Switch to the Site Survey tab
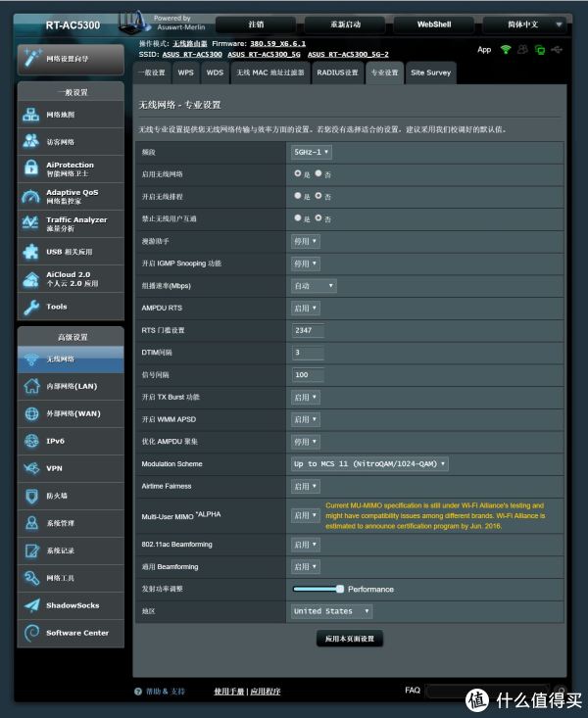The image size is (588, 718). coord(430,72)
